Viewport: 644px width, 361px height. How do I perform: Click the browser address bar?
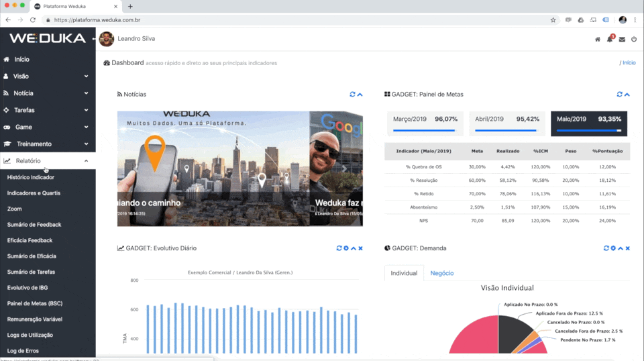[300, 19]
